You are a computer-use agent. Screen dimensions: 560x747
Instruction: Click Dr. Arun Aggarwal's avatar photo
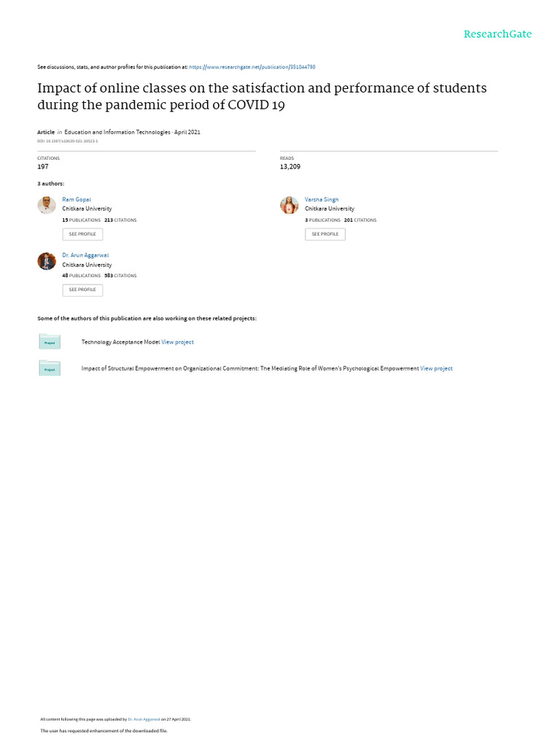[47, 261]
